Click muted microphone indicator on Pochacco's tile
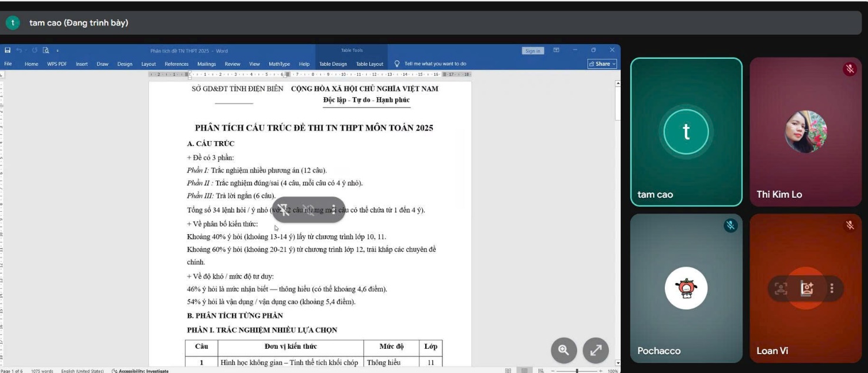 tap(730, 225)
